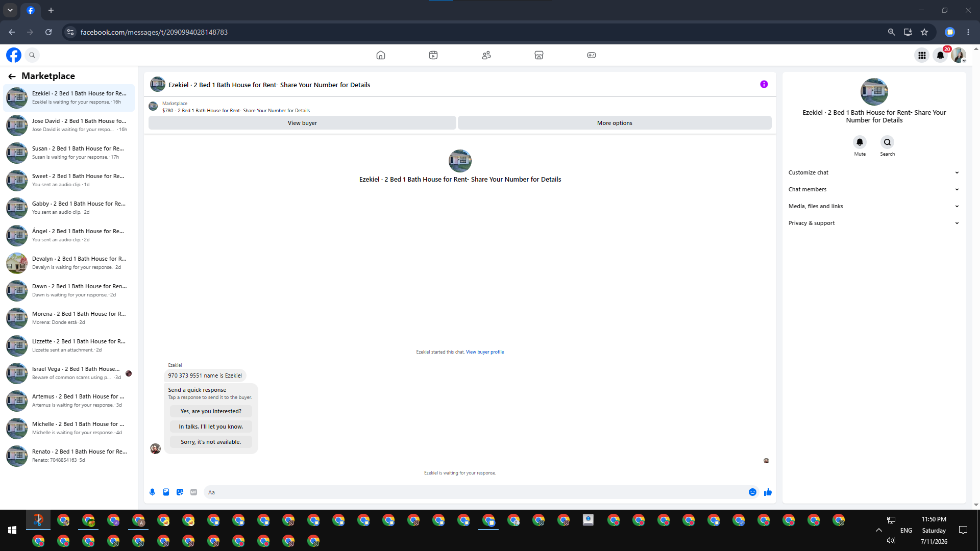Open the Friends icon in top navigation
This screenshot has height=551, width=980.
point(486,55)
